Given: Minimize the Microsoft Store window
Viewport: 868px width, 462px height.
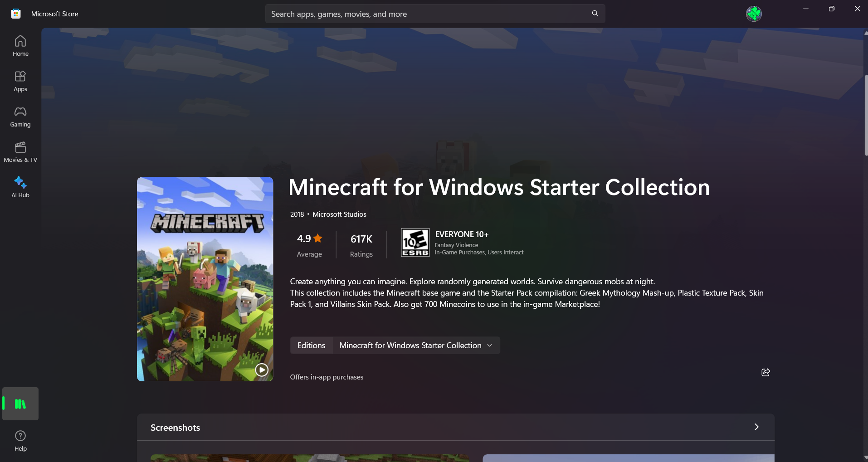Looking at the screenshot, I should [x=806, y=9].
